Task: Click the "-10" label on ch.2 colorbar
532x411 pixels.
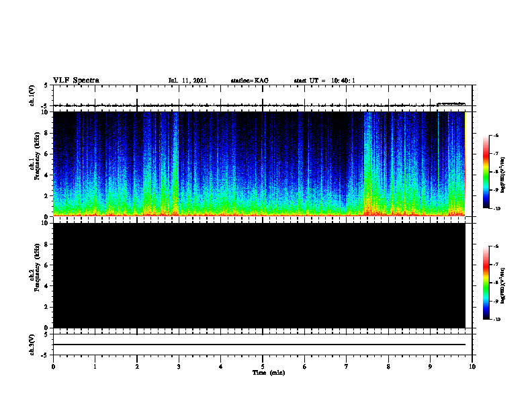Action: [x=496, y=319]
